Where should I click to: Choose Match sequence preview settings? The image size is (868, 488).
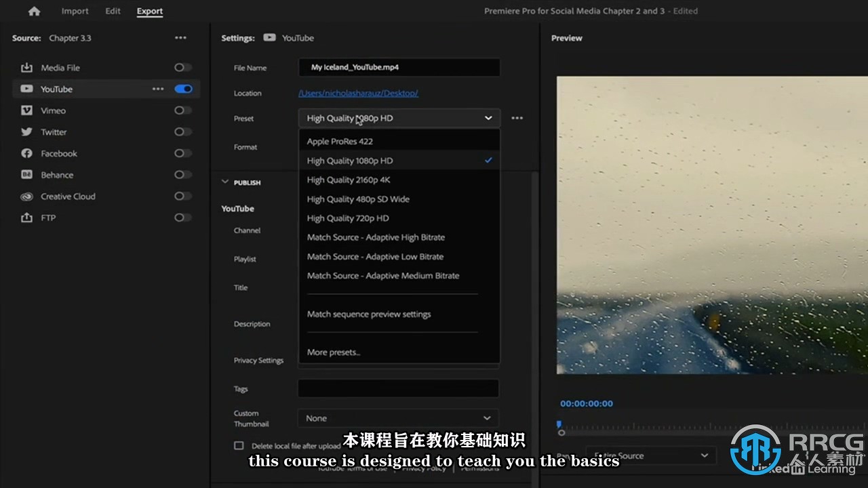point(399,314)
